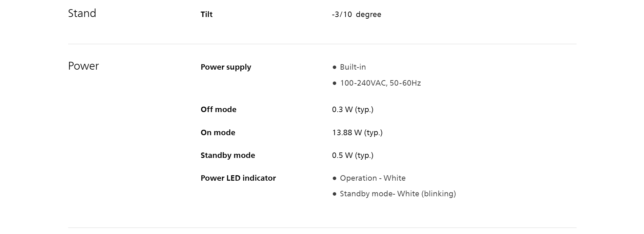Click the bullet before 100-240VAC
This screenshot has height=234, width=644.
(335, 83)
